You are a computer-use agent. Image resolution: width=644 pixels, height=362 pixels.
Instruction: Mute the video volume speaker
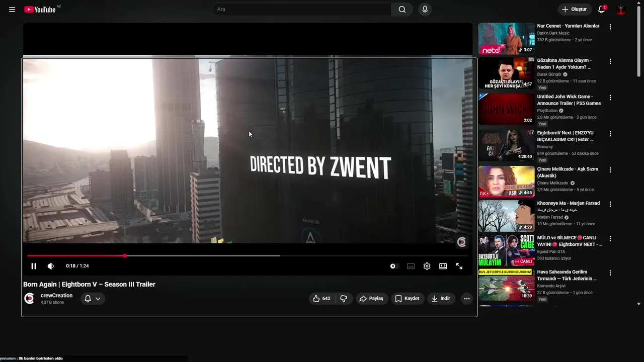click(x=51, y=266)
